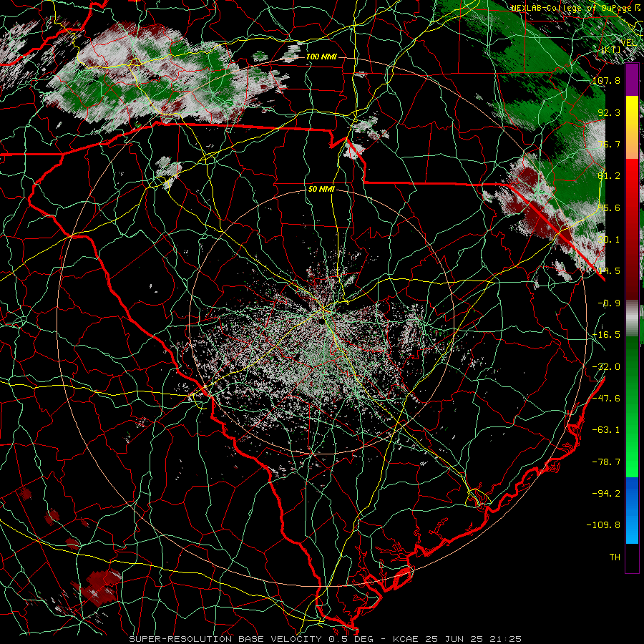Click the VEL legend title
Screen dimensions: 644x644
click(x=629, y=42)
